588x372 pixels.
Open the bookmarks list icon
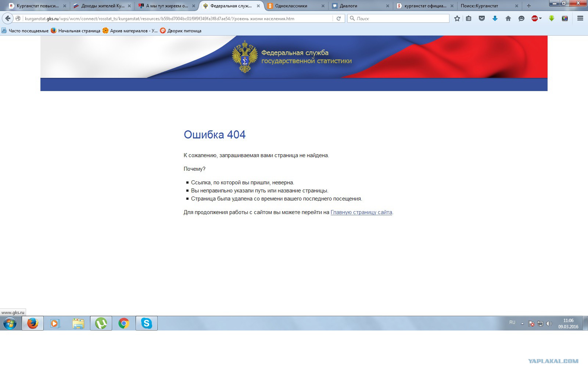(469, 18)
